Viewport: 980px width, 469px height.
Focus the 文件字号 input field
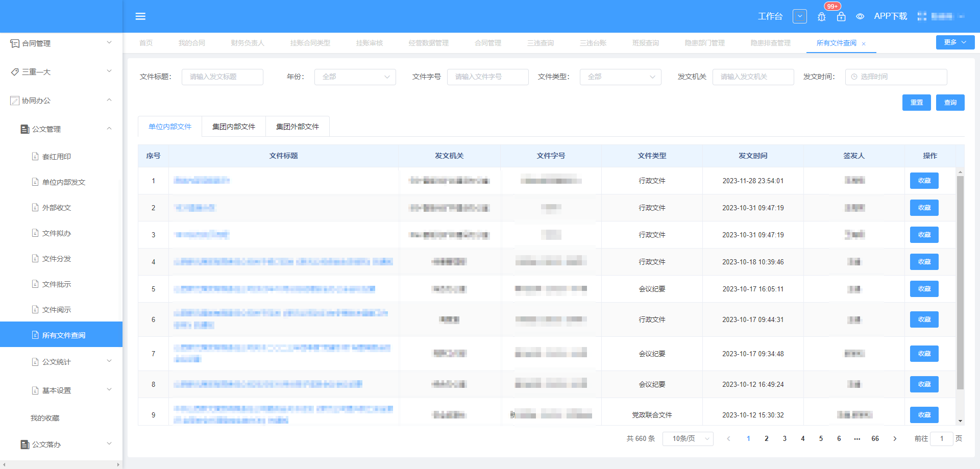tap(488, 77)
